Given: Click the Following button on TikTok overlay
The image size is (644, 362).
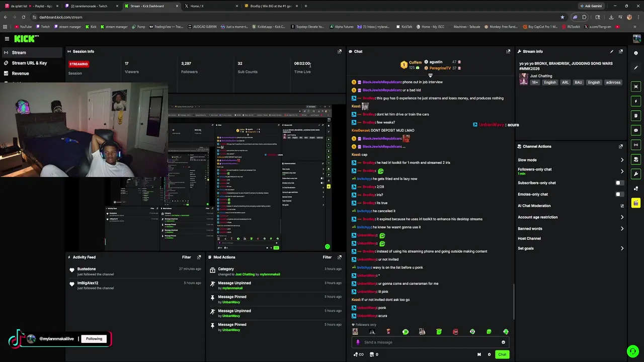Looking at the screenshot, I should point(94,339).
